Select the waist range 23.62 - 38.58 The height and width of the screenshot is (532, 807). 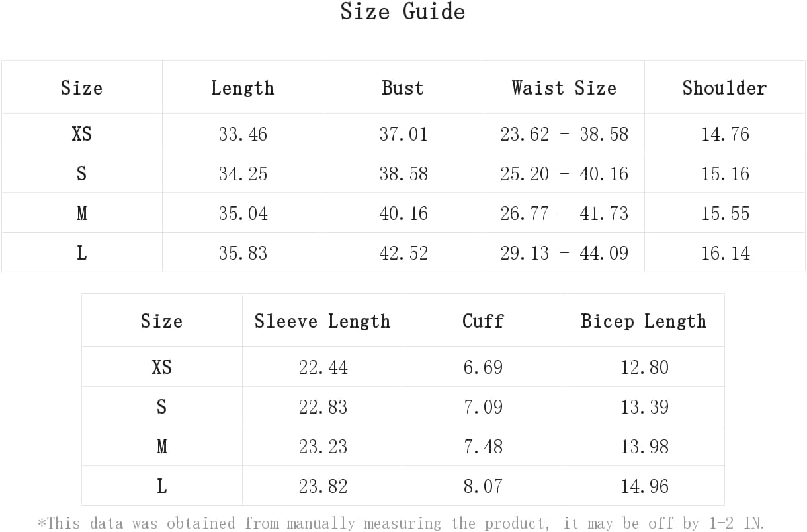click(x=564, y=134)
